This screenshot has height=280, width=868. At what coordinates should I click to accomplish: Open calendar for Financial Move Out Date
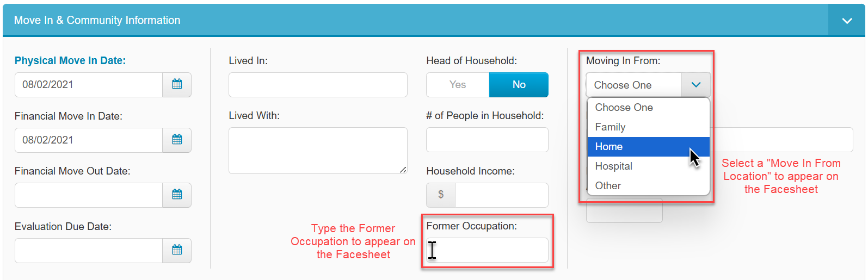[177, 195]
